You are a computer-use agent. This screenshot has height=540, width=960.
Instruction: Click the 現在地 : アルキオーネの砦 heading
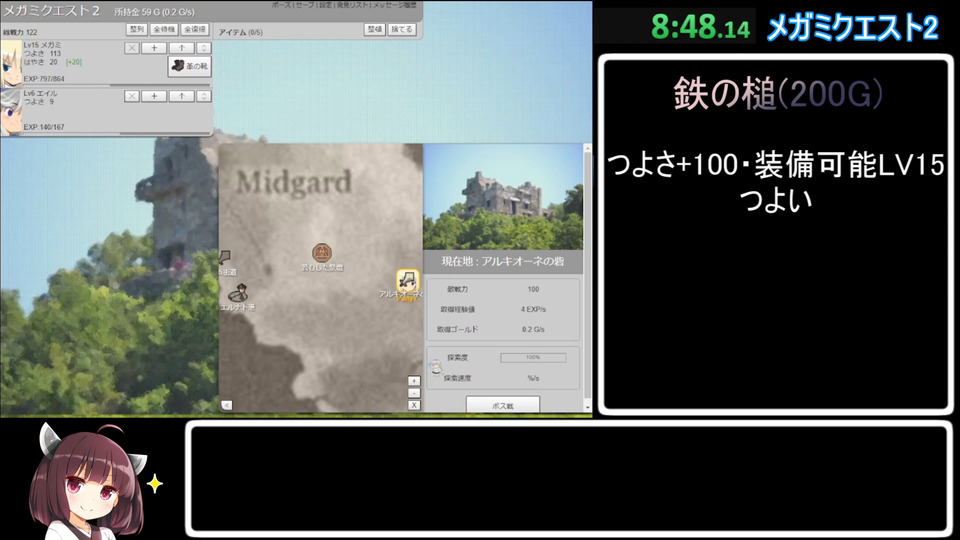click(503, 261)
